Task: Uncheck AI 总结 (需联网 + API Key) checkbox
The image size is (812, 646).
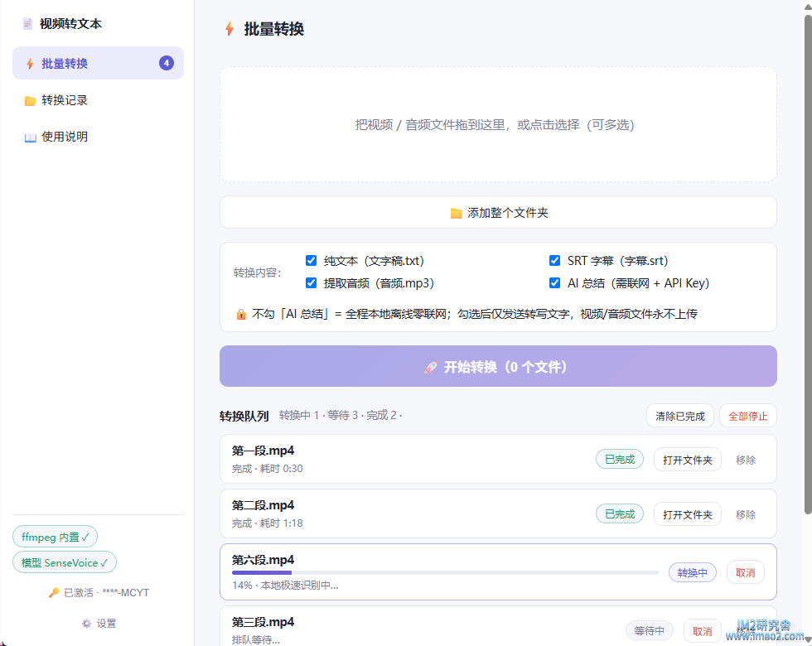Action: (554, 282)
